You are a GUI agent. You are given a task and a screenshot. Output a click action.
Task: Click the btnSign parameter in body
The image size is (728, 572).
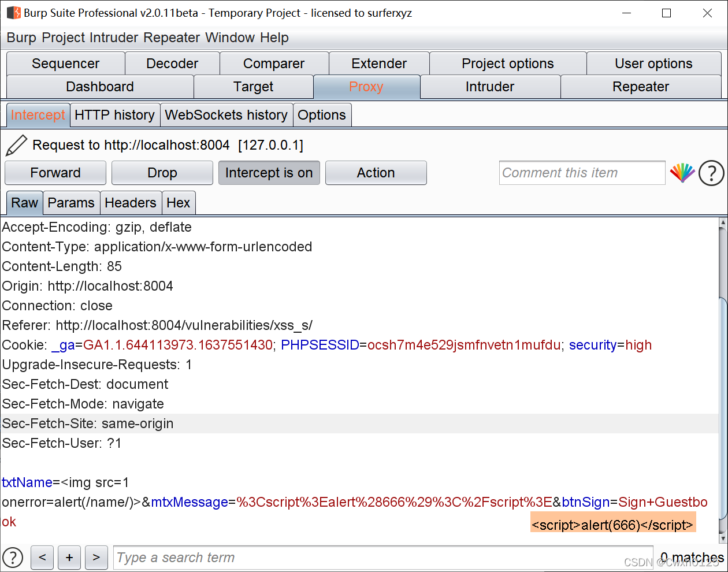click(x=586, y=502)
